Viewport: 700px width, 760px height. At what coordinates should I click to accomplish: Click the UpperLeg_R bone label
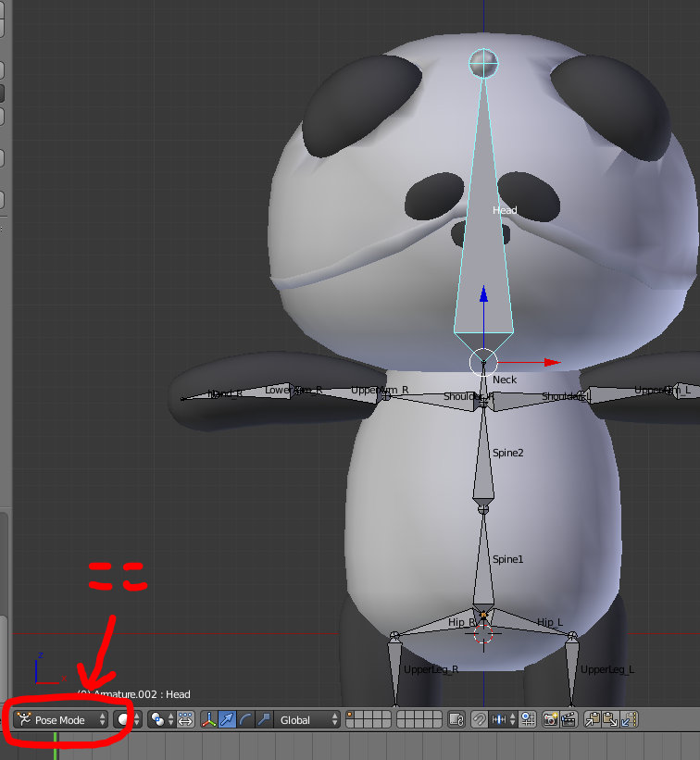pos(431,669)
